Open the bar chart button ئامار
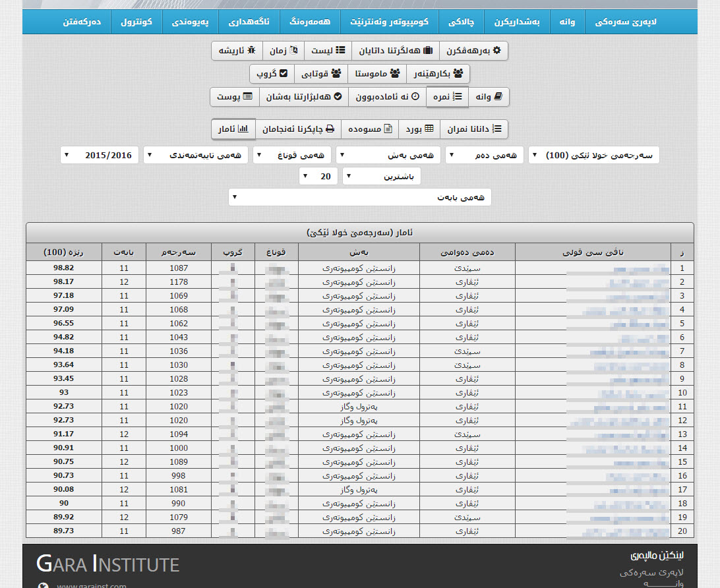720x588 pixels. [x=233, y=129]
